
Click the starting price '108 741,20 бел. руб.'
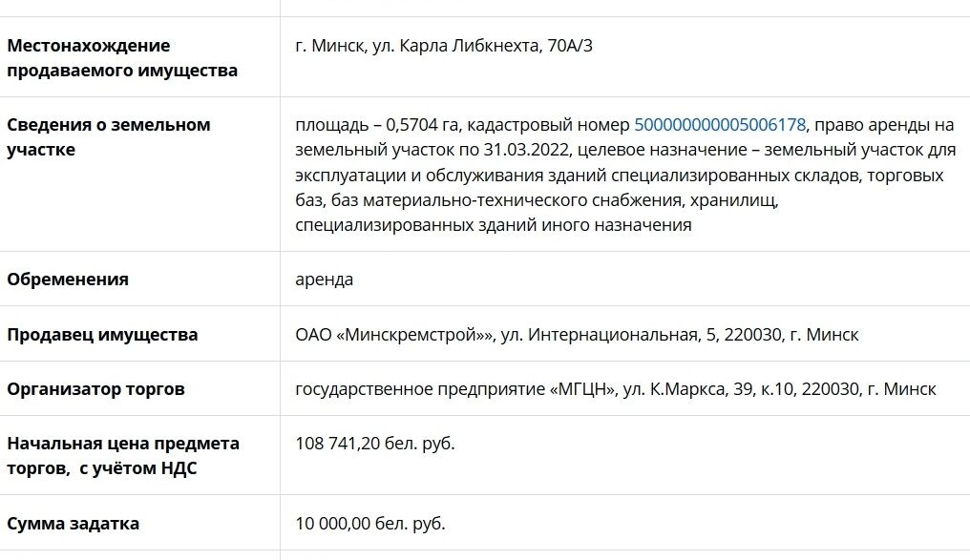point(375,444)
